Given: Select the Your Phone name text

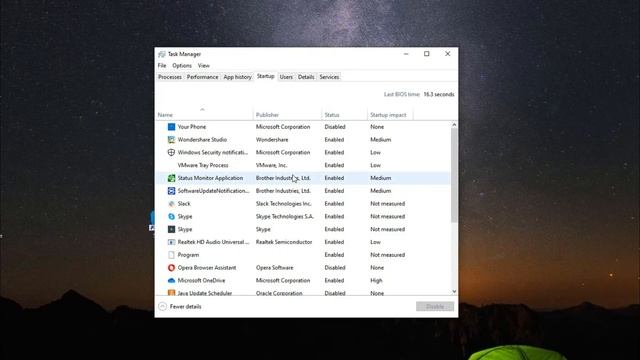Looking at the screenshot, I should click(x=192, y=127).
